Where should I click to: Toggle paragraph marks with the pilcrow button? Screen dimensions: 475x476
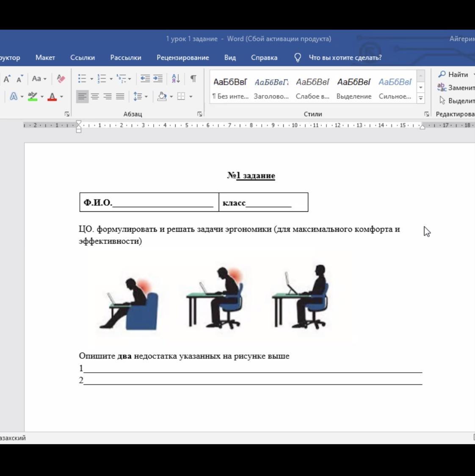(193, 79)
